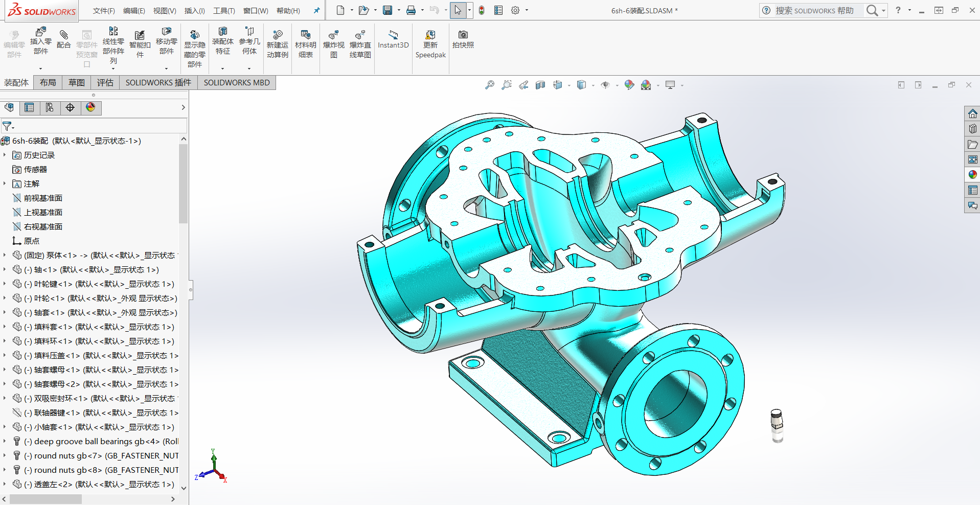Expand the (固定) 泵体<1> component
Image resolution: width=980 pixels, height=505 pixels.
click(5, 255)
